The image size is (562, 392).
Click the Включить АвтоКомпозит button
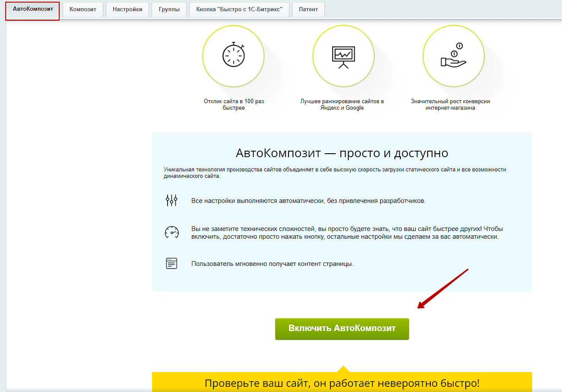342,329
